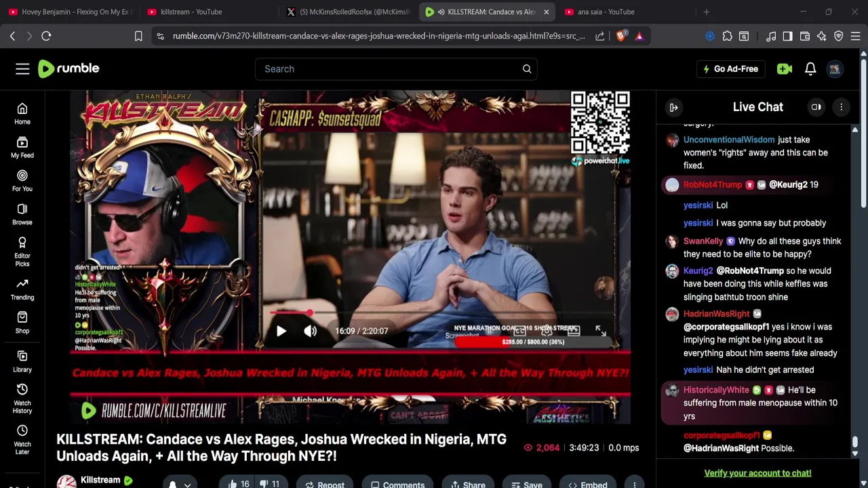Play the video
Screen dimensions: 868x488
[281, 331]
